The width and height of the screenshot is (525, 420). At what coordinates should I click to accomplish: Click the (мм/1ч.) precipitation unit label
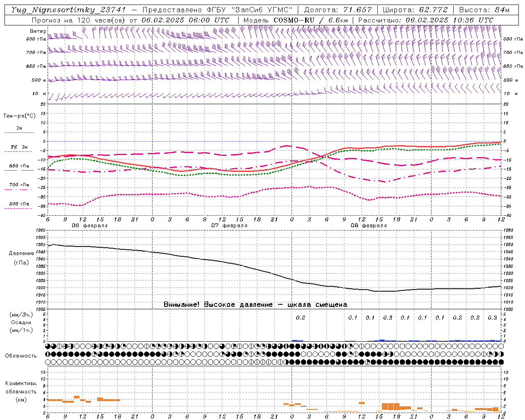click(x=21, y=330)
